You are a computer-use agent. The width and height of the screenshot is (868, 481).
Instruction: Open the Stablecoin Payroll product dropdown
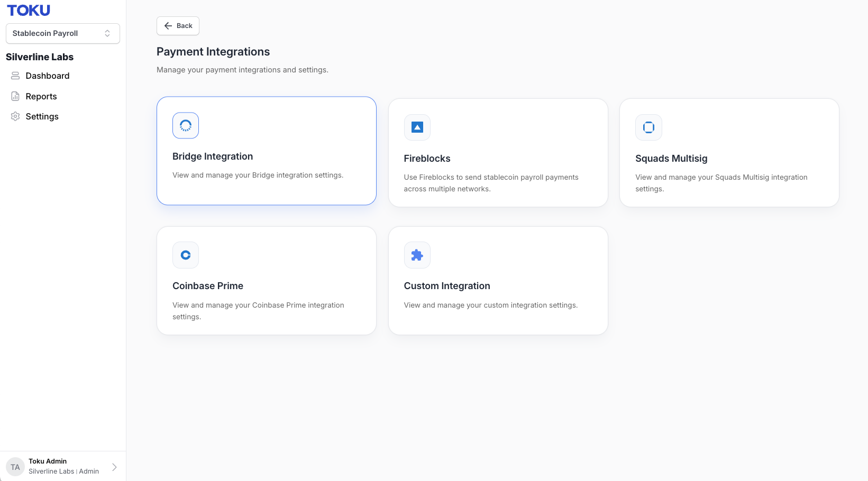point(63,33)
